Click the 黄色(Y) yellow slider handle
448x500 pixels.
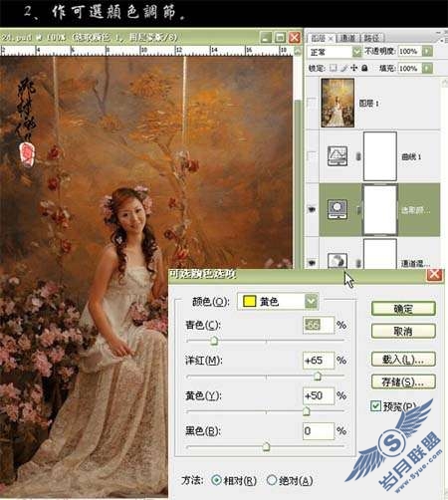point(307,411)
